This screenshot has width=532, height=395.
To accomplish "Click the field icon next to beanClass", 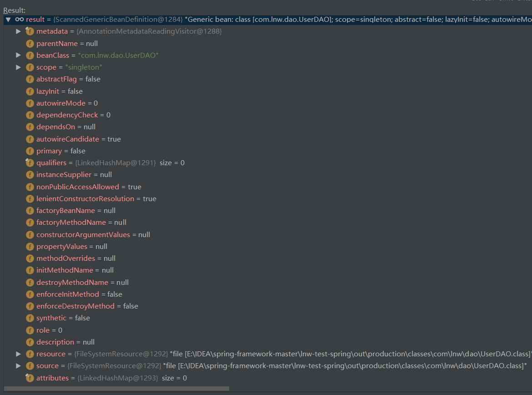I will tap(30, 56).
